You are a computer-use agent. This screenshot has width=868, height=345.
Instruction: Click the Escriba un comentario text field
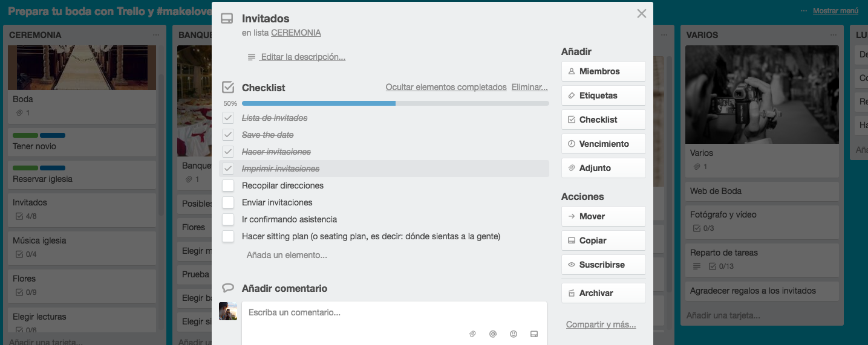393,313
